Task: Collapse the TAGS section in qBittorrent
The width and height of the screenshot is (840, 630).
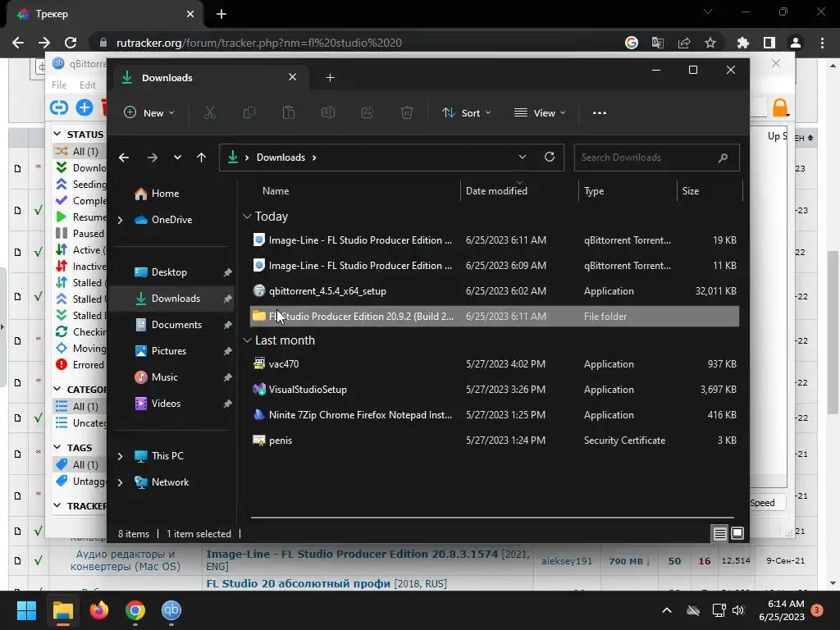Action: point(57,447)
